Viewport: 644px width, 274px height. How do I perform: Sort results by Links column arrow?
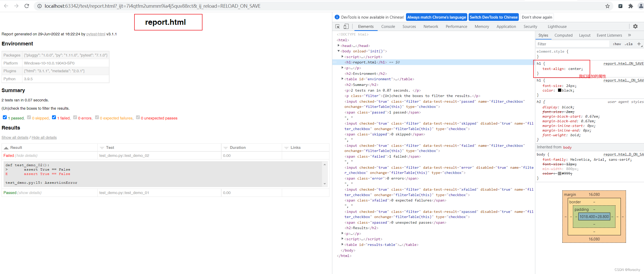pos(286,148)
